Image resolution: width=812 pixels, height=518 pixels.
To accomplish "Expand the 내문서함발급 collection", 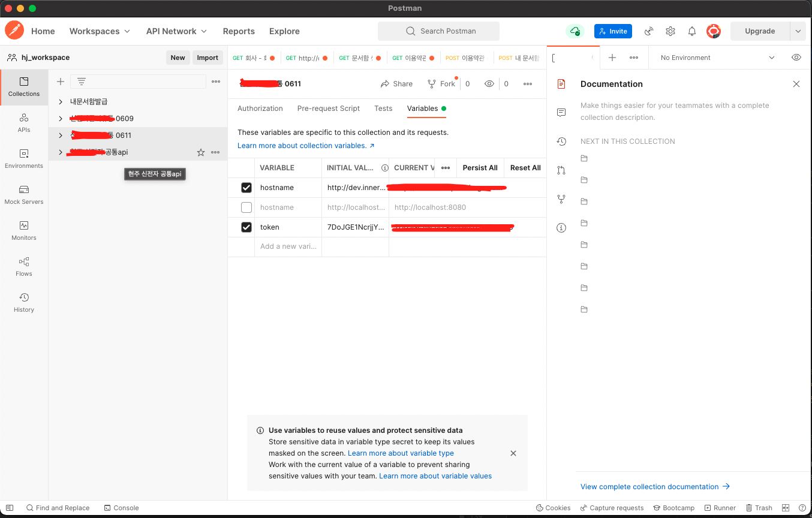I will point(61,102).
